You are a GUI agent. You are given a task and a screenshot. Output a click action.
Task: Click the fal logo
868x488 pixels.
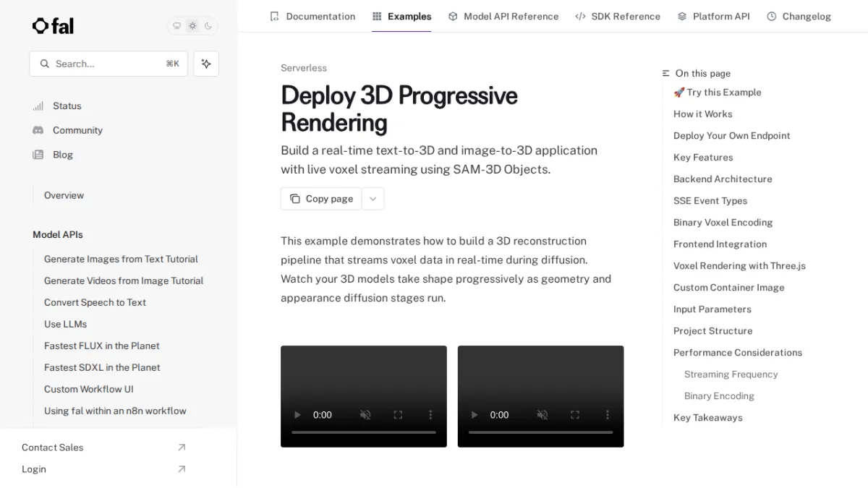[53, 26]
